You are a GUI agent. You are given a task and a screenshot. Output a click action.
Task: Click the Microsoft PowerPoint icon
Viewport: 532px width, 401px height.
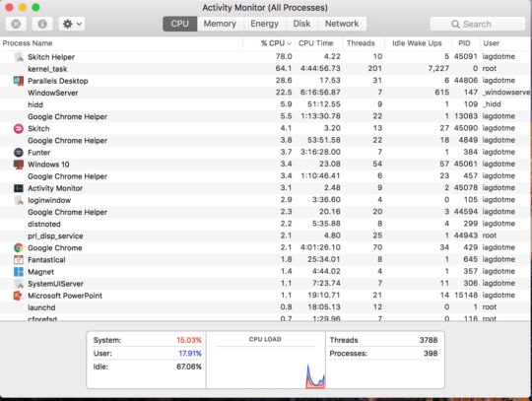click(18, 296)
